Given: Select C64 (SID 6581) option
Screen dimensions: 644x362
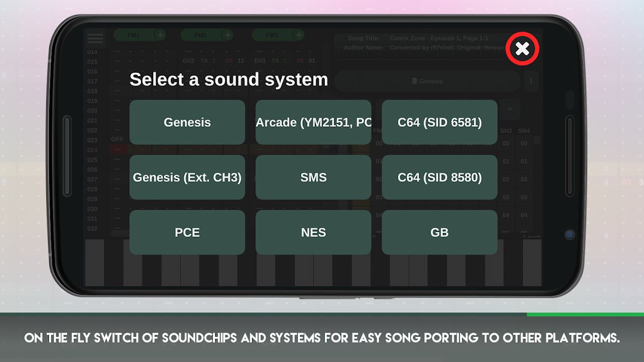Looking at the screenshot, I should tap(439, 122).
